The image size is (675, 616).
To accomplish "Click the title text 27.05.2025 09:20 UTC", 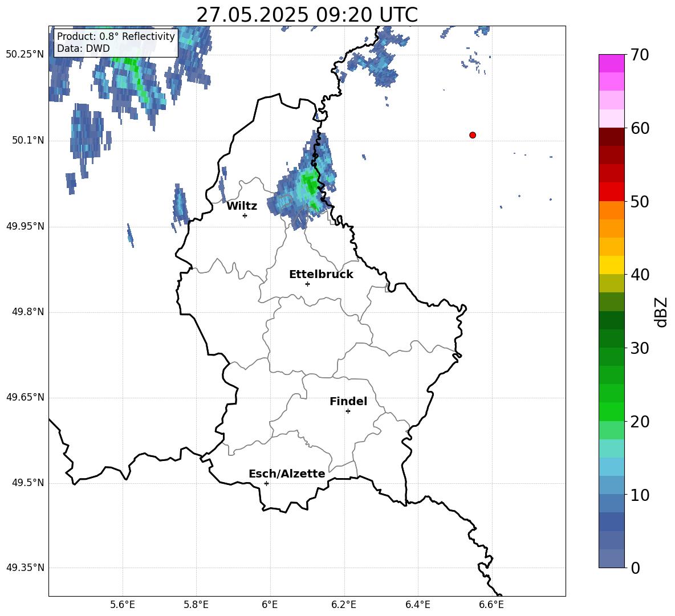I will pos(307,15).
